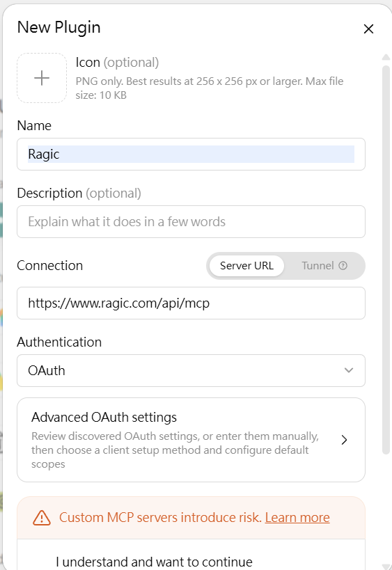392x570 pixels.
Task: Close the New Plugin dialog
Action: click(x=368, y=29)
